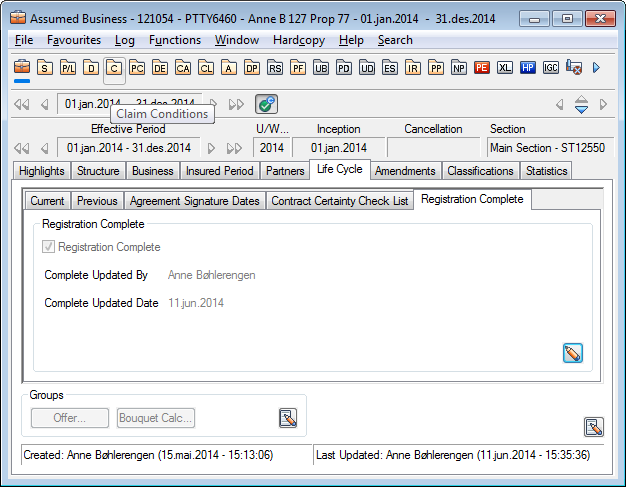626x487 pixels.
Task: Open the D toolbar icon
Action: (91, 68)
